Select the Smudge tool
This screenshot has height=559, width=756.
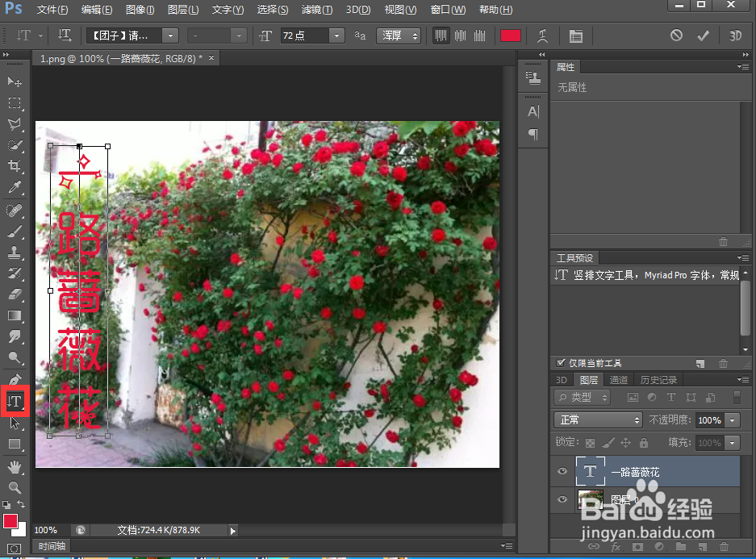click(x=15, y=337)
